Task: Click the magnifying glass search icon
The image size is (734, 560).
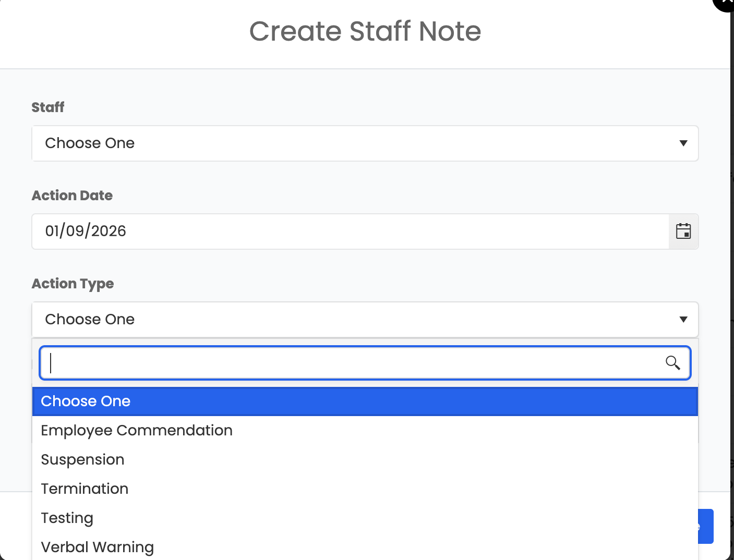Action: pyautogui.click(x=672, y=363)
